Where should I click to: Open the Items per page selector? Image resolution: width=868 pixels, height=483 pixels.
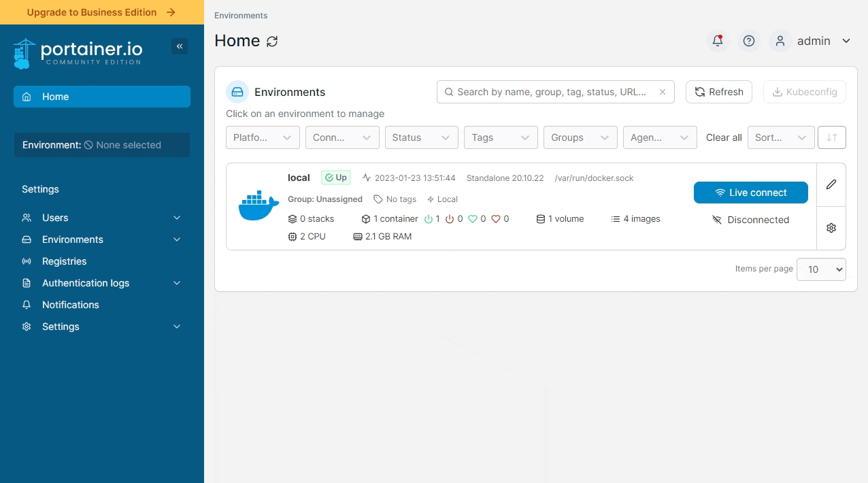(x=821, y=269)
